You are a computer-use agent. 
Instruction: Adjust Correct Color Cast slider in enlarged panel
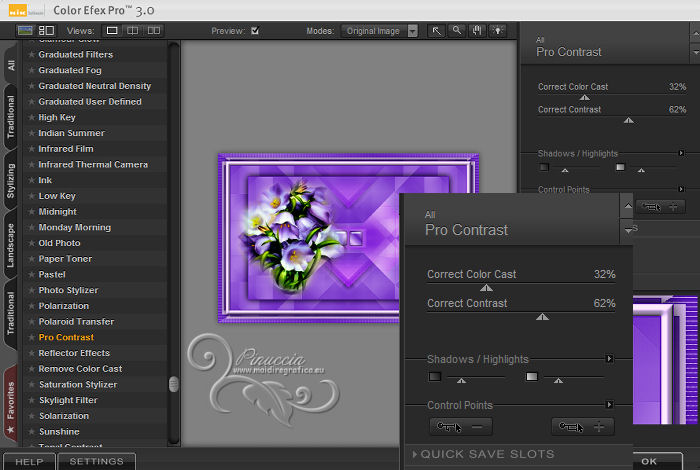coord(486,288)
